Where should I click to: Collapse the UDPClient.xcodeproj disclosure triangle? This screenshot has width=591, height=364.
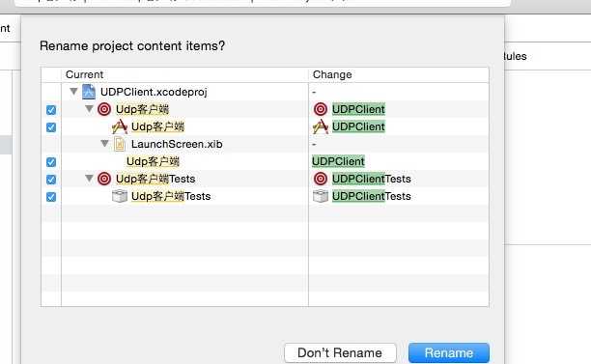[73, 91]
